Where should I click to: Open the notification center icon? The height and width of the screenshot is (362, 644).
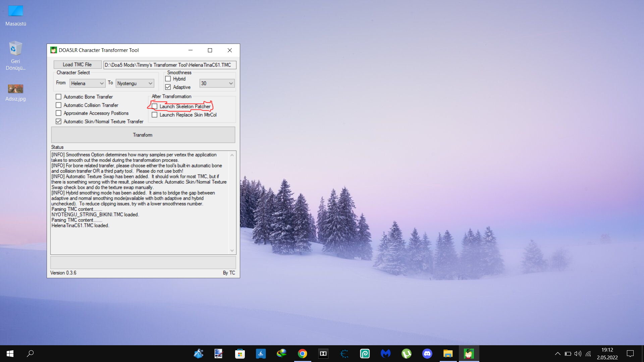630,354
